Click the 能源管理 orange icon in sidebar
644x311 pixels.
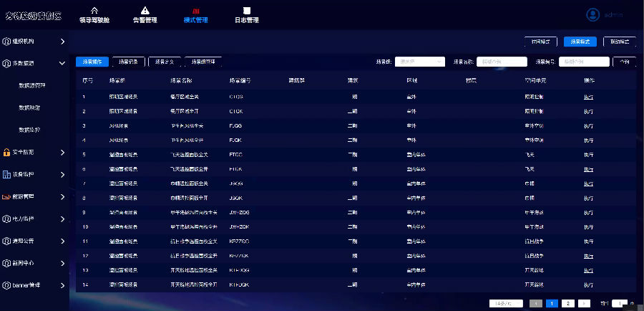[6, 196]
